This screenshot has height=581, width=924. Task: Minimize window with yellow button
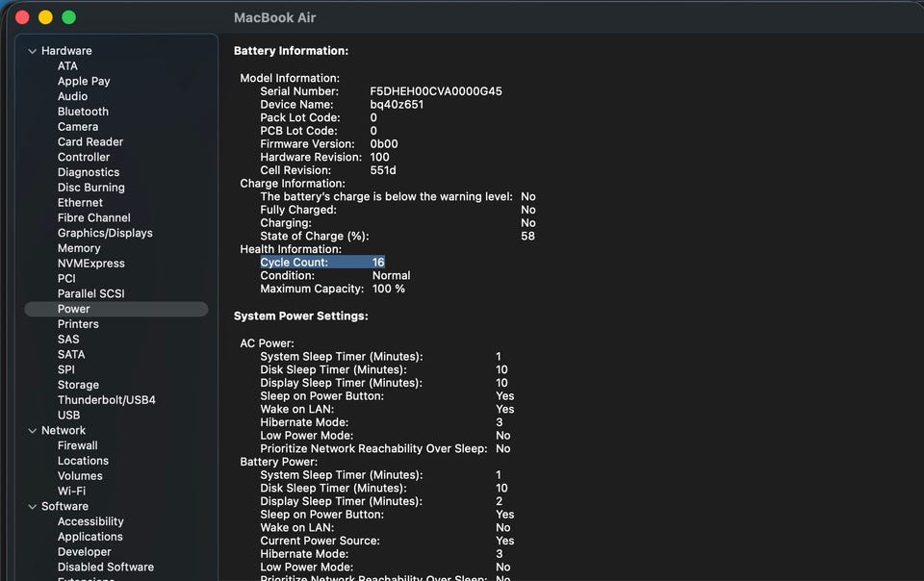(45, 17)
